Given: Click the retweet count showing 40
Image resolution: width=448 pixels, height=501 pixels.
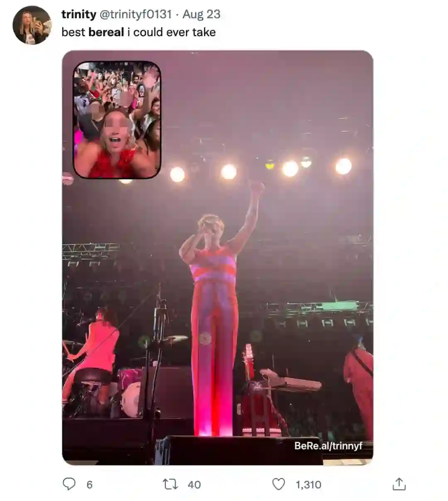Looking at the screenshot, I should pos(194,484).
